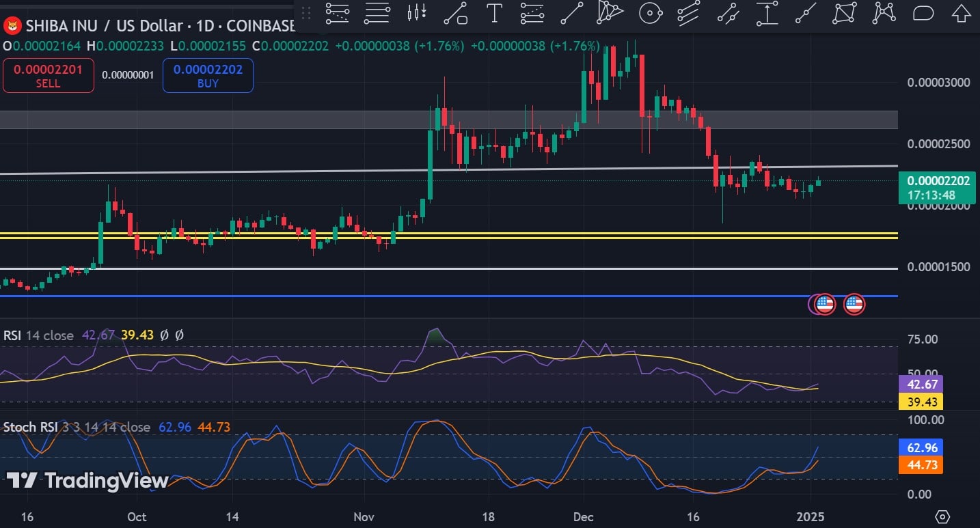
Task: Click the spread value 0.00000001
Action: 128,75
